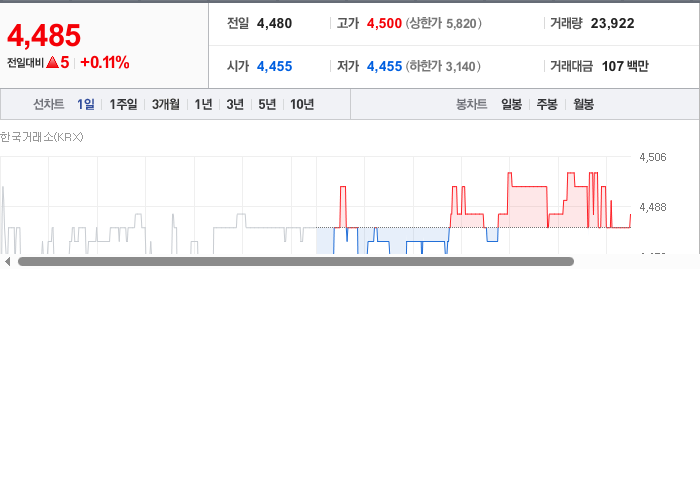Show the 3개월 line chart

(166, 104)
